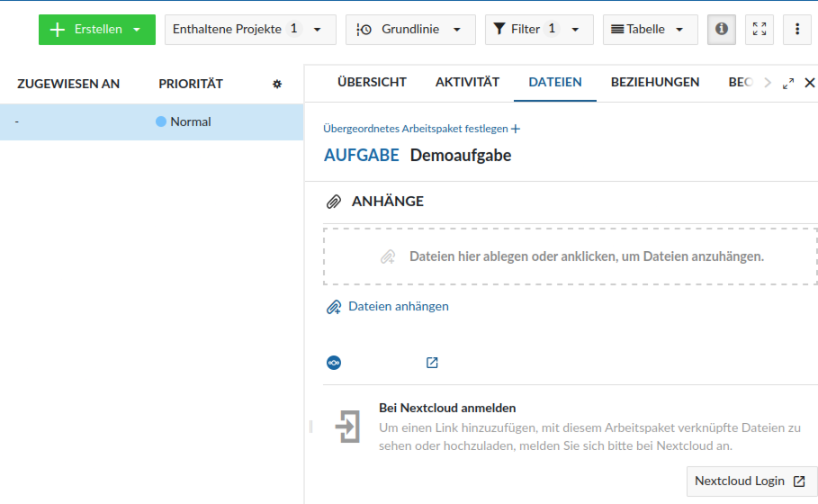Screen dimensions: 818x504
Task: Switch to the ÜBERSICHT tab
Action: pyautogui.click(x=372, y=83)
